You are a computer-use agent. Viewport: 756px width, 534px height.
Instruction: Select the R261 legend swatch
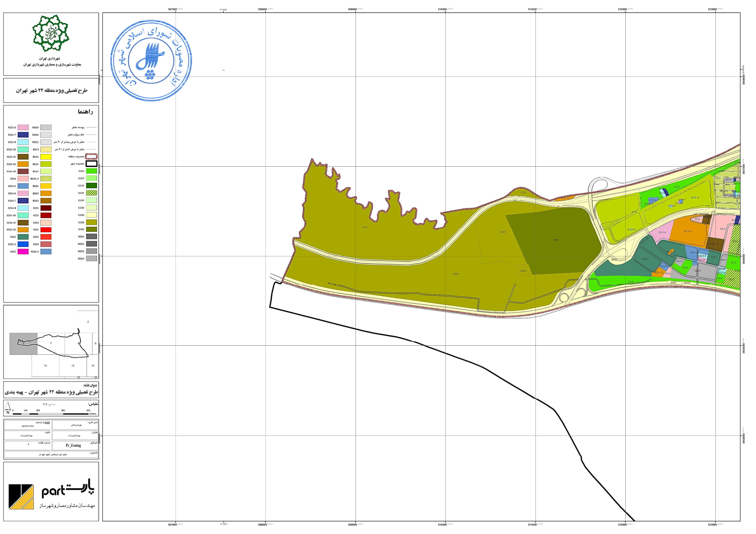[x=46, y=186]
